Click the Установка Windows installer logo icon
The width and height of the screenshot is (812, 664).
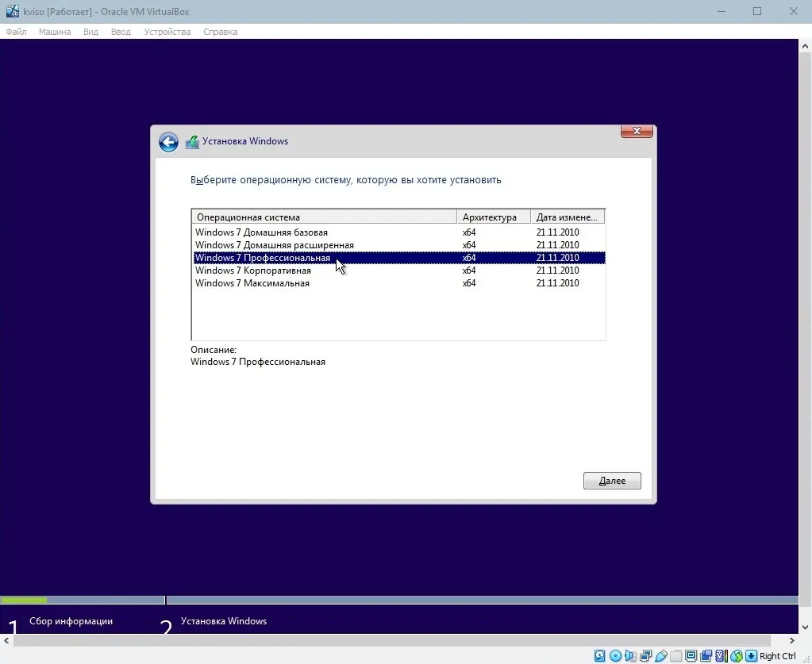coord(192,140)
